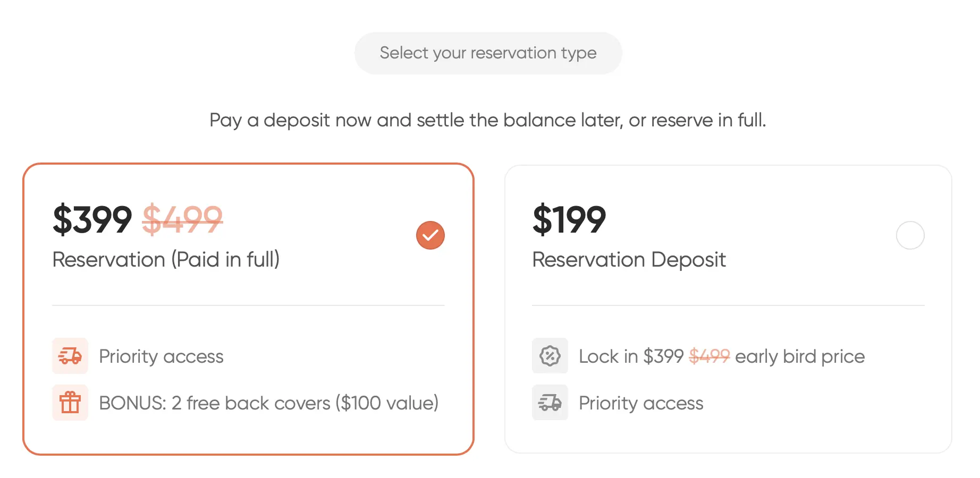The image size is (980, 478).
Task: Click the Reservation (Paid in full) label
Action: (166, 260)
